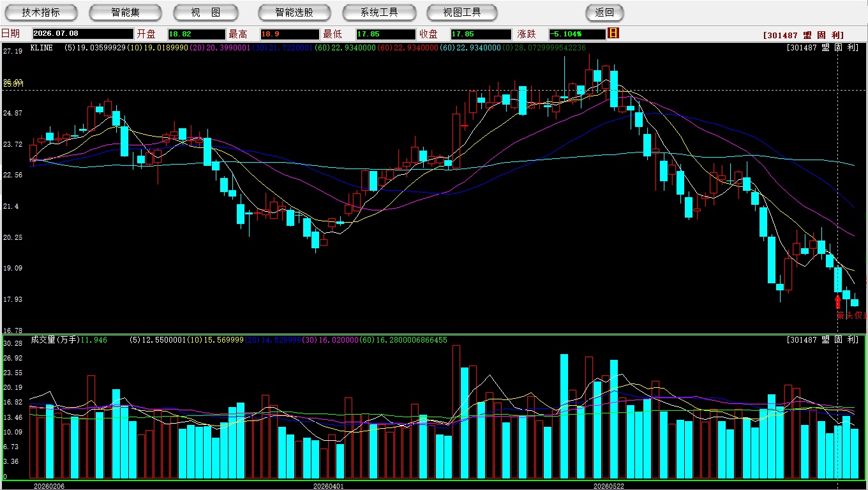868x490 pixels.
Task: Open the 技术指标 menu button
Action: 41,13
